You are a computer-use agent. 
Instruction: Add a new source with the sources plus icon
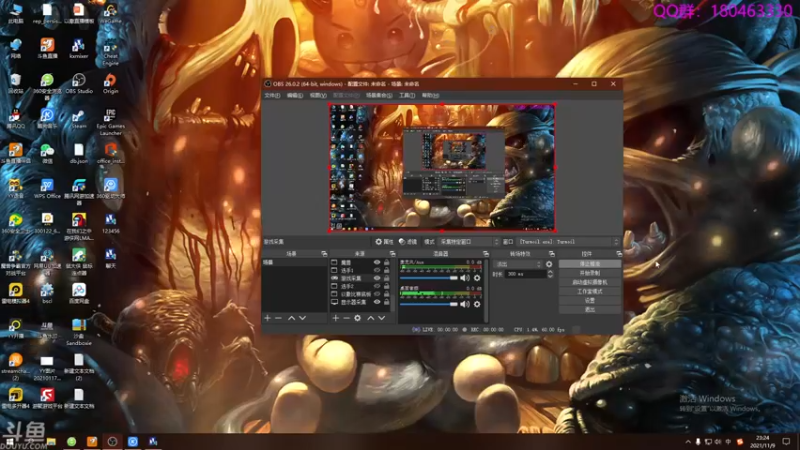pyautogui.click(x=335, y=318)
